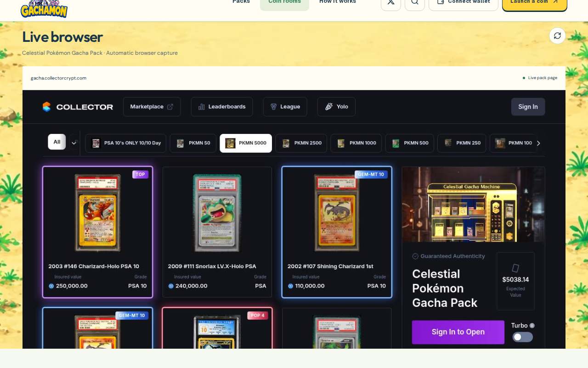
Task: Select the PSA 10's ONLY 10/10 Day pack
Action: [125, 143]
